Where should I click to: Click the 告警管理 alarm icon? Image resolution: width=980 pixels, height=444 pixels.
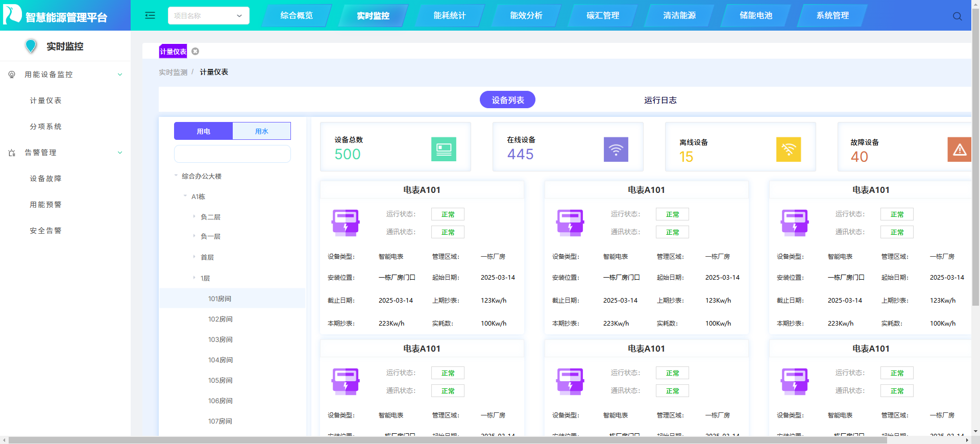tap(12, 153)
